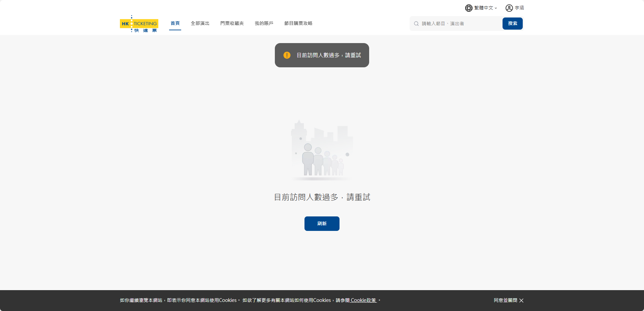Screen dimensions: 644x311
Task: Click the orange warning icon in the toast
Action: pos(287,55)
